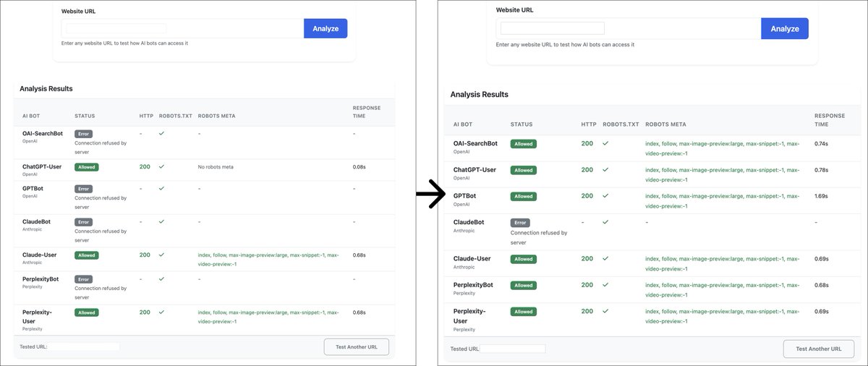Click robots.txt checkmark for PerplexityBot, right panel
This screenshot has height=366, width=868.
pyautogui.click(x=605, y=285)
